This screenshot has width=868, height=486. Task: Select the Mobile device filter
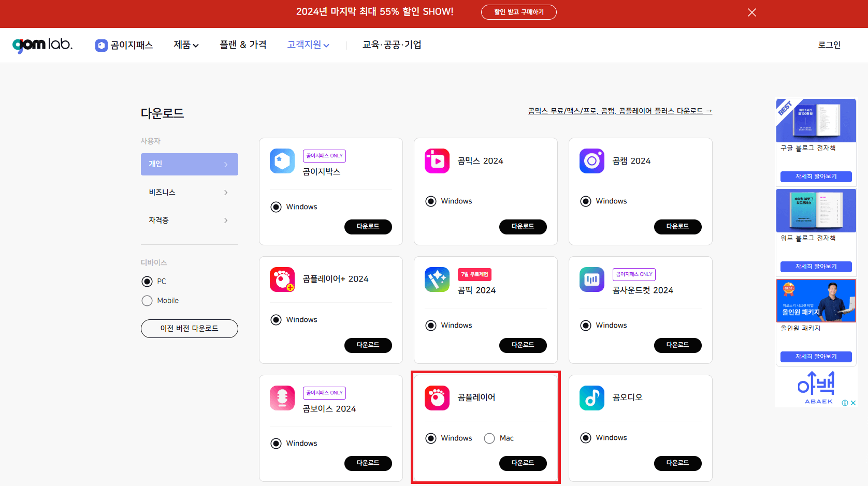[x=147, y=300]
